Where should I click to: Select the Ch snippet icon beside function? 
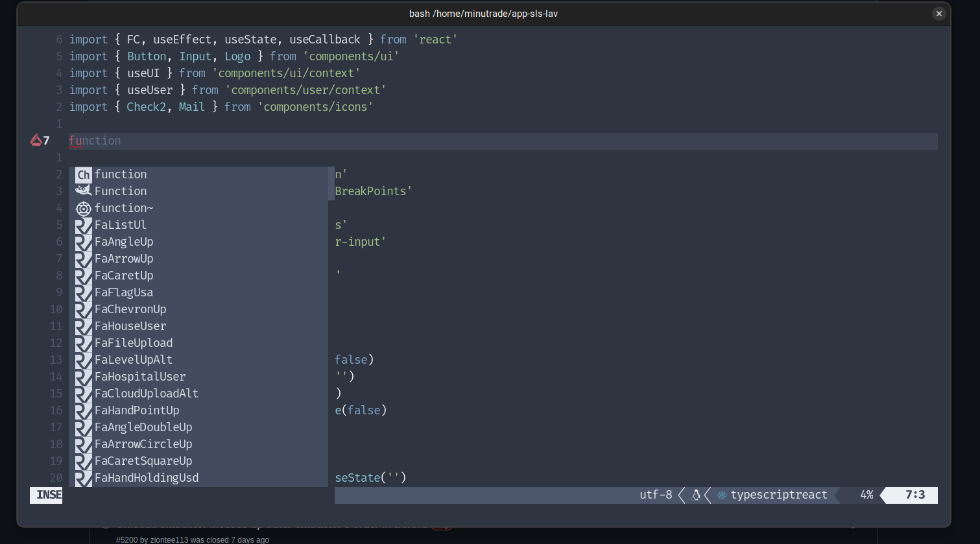pyautogui.click(x=83, y=174)
